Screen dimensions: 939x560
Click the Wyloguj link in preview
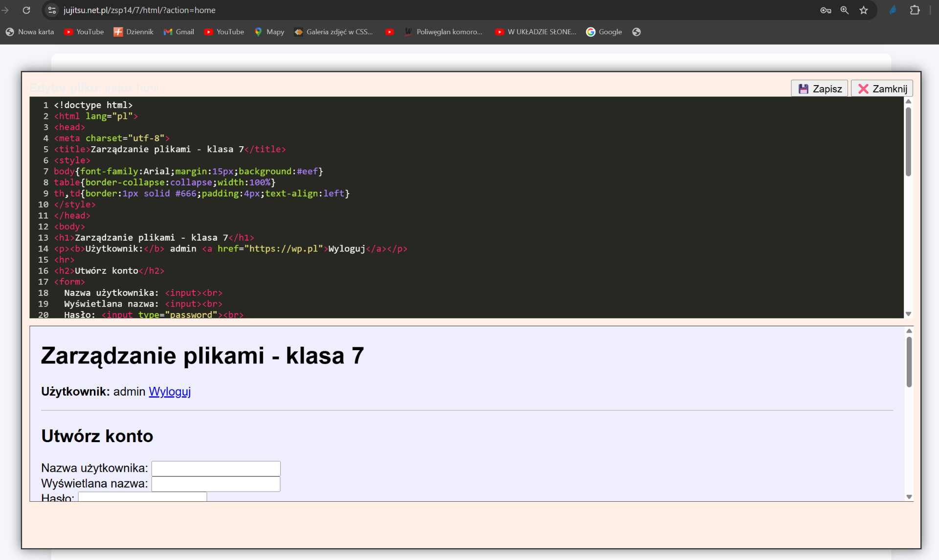[x=170, y=392]
